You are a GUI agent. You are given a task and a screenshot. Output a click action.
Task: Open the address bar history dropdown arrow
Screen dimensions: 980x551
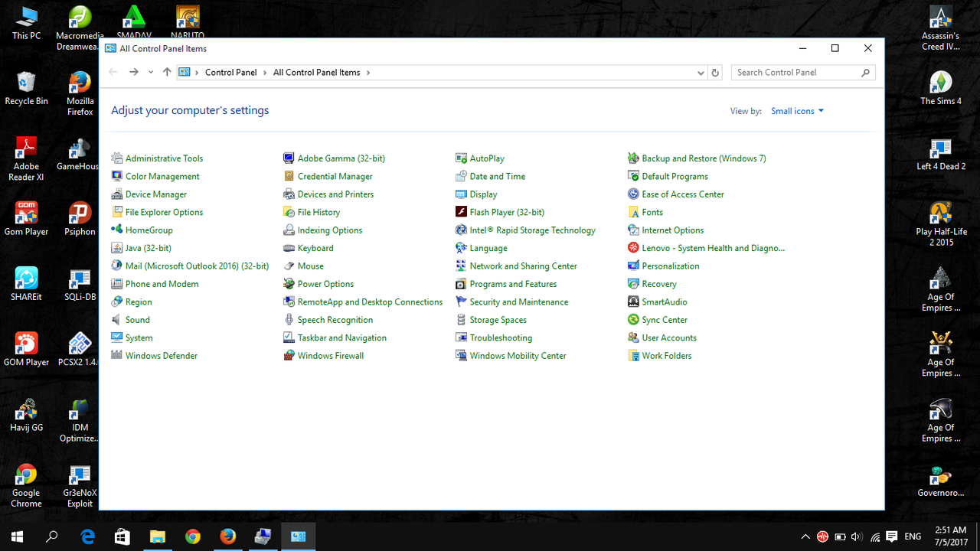[701, 73]
